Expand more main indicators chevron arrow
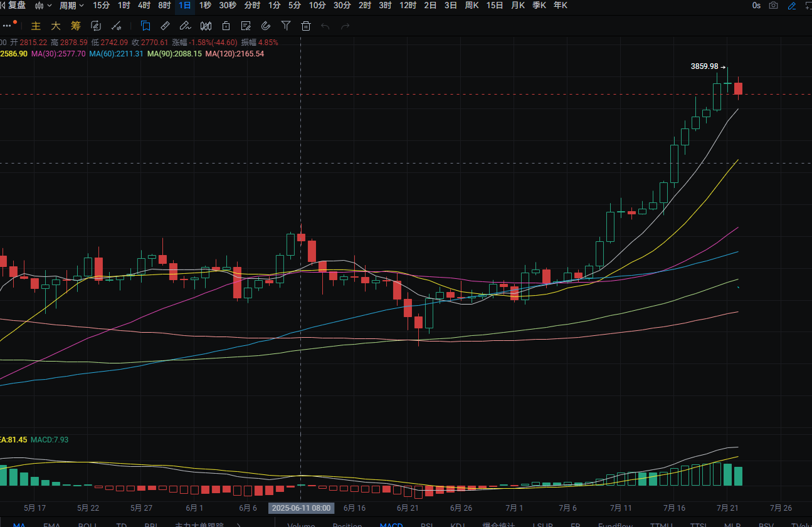 [x=239, y=525]
